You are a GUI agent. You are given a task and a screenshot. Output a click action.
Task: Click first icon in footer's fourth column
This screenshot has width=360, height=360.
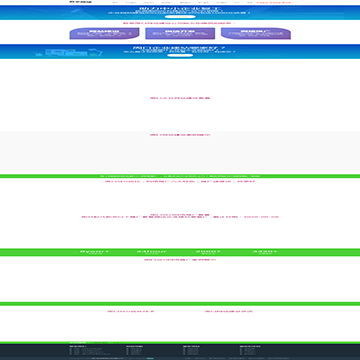tap(241, 349)
